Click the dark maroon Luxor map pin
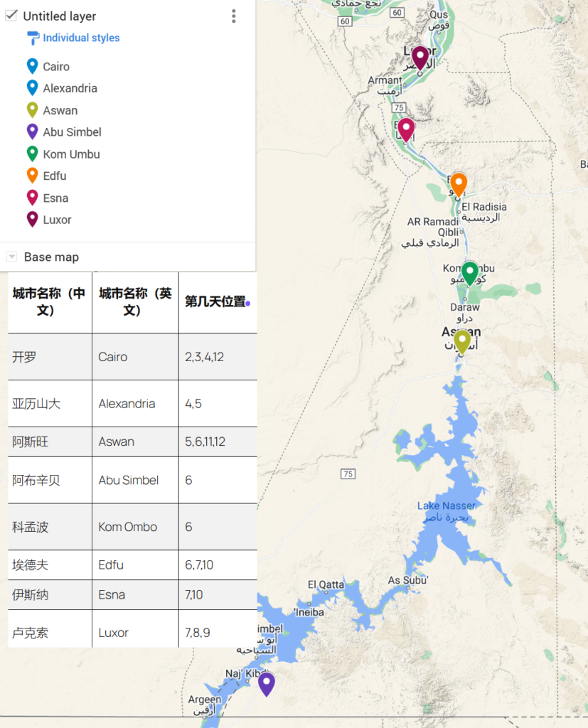Screen dimensions: 588x728 pyautogui.click(x=420, y=57)
